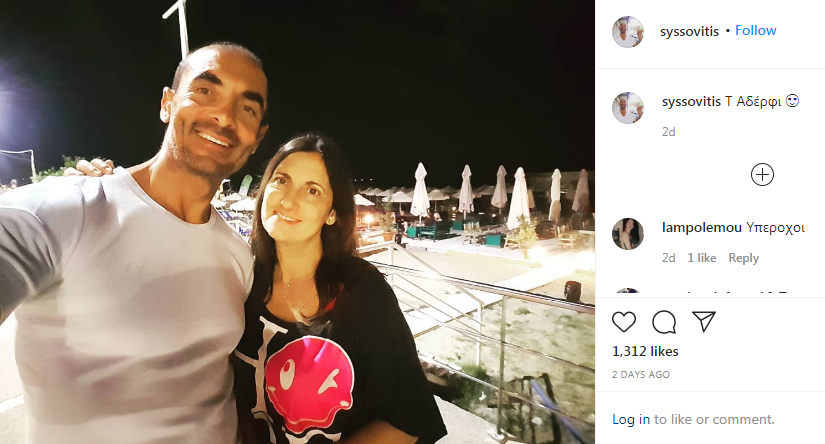Click the beach selfie post photo
The width and height of the screenshot is (825, 444).
click(297, 222)
